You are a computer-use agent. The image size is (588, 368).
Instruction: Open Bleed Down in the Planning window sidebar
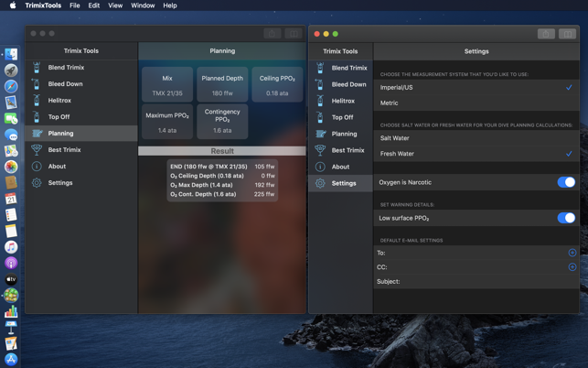coord(81,84)
